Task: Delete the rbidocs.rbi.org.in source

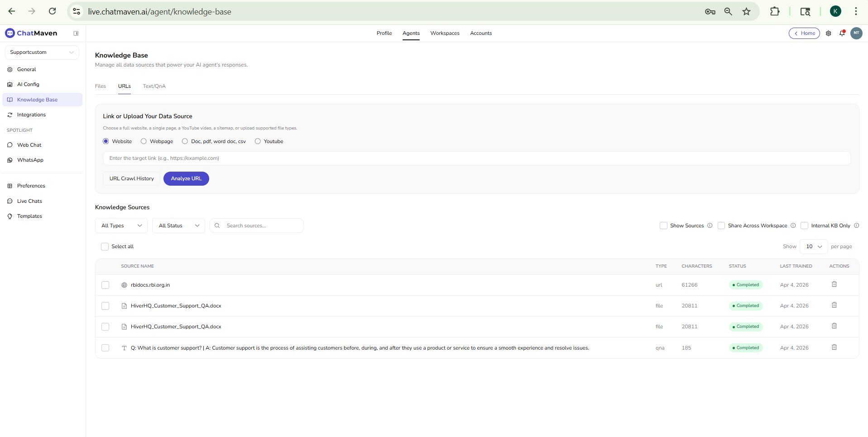Action: click(834, 284)
